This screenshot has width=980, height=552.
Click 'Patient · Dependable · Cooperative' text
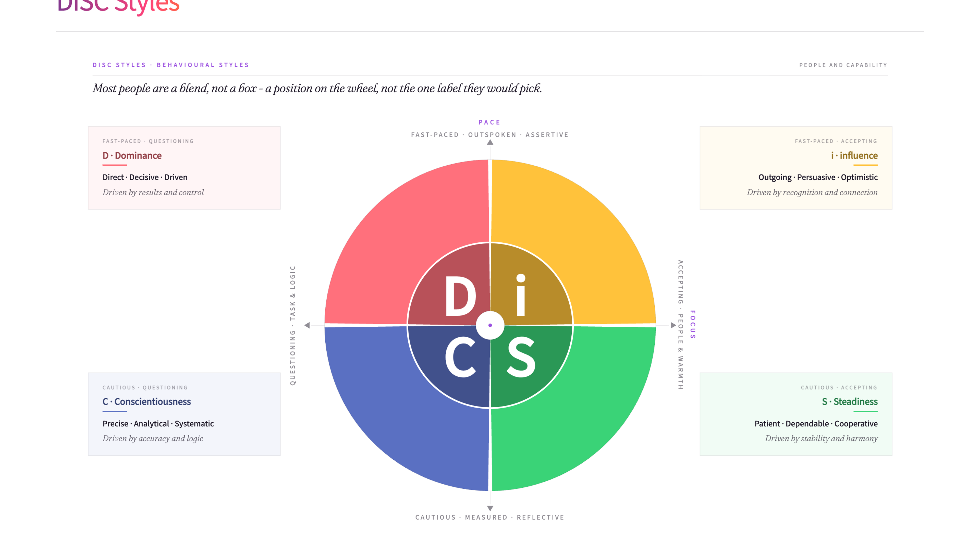point(816,424)
